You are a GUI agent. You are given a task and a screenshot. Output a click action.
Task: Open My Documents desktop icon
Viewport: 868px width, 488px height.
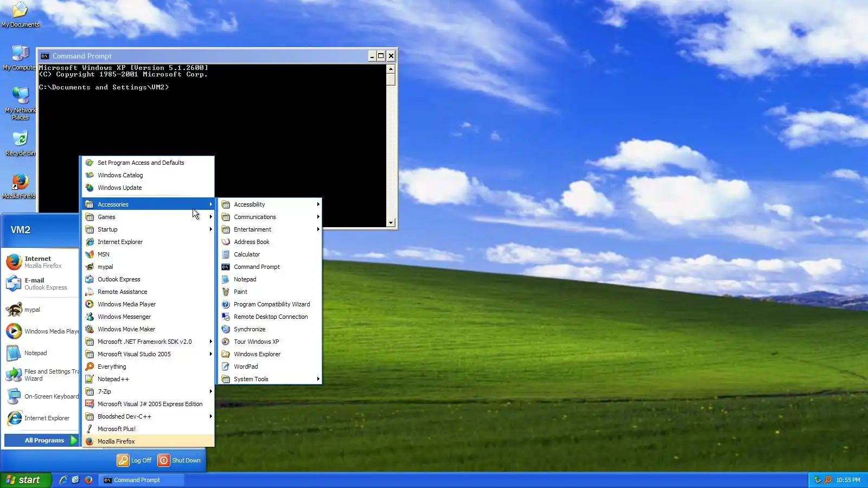click(x=20, y=14)
